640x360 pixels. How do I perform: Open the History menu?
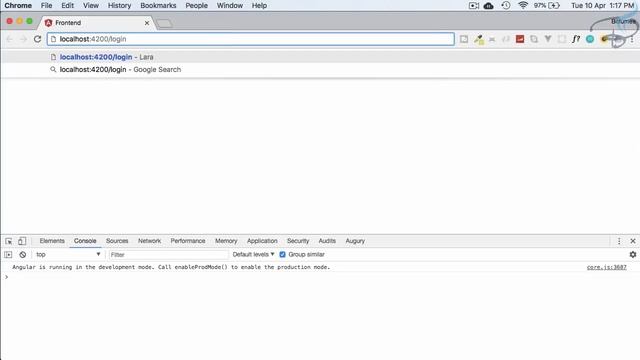pos(119,5)
